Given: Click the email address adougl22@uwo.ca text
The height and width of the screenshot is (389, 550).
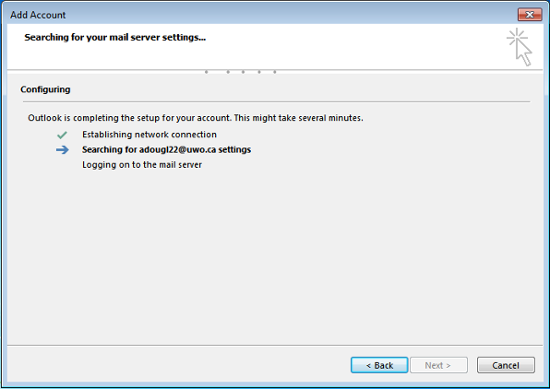Looking at the screenshot, I should 177,150.
